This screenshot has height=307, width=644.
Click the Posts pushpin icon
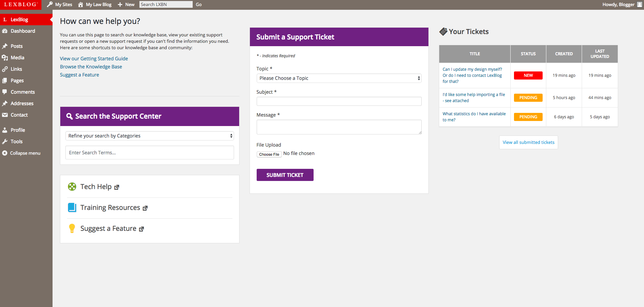pos(5,46)
